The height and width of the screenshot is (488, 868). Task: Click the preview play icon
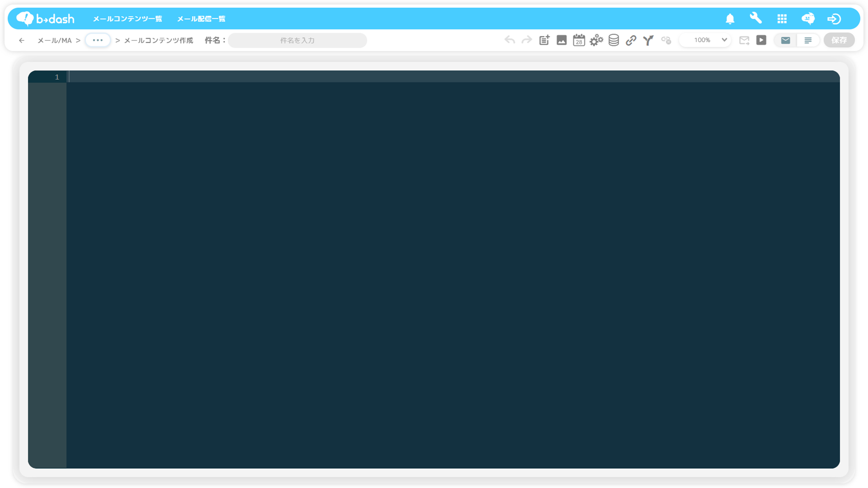pyautogui.click(x=761, y=40)
